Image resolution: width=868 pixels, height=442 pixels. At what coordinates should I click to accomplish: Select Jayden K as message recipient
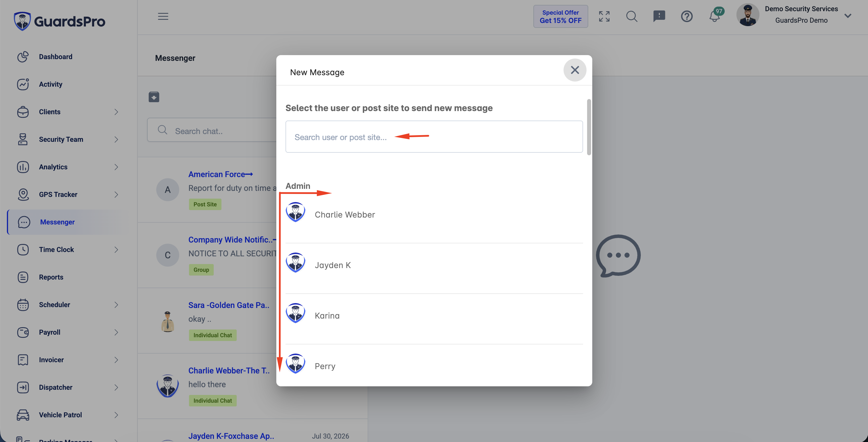coord(333,265)
